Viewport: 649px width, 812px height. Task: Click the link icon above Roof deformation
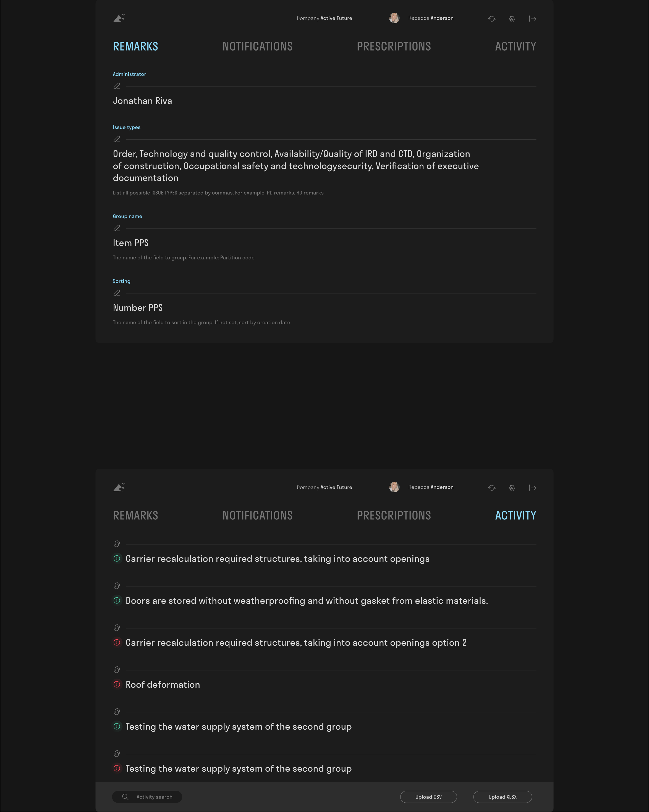tap(117, 670)
